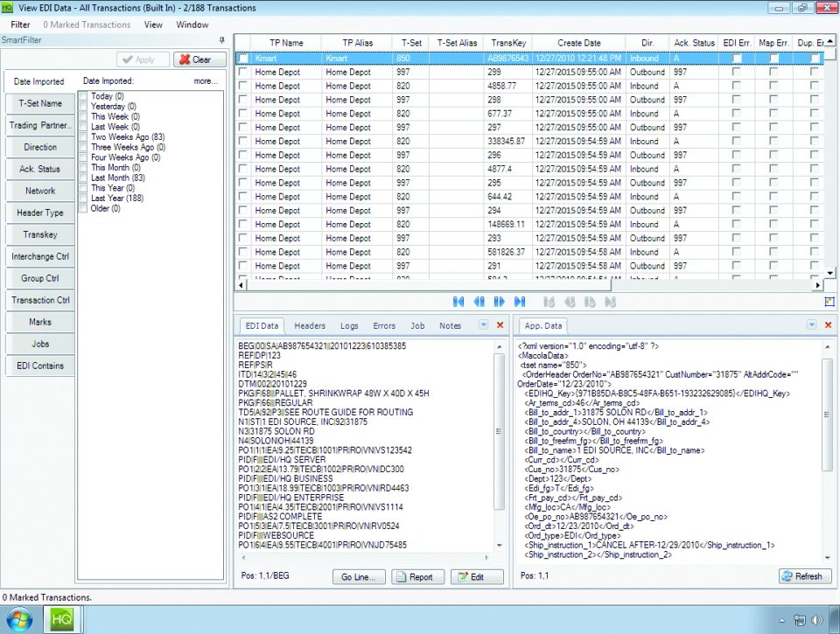This screenshot has width=840, height=634.
Task: Open the App. Data panel dropdown arrow
Action: (811, 325)
